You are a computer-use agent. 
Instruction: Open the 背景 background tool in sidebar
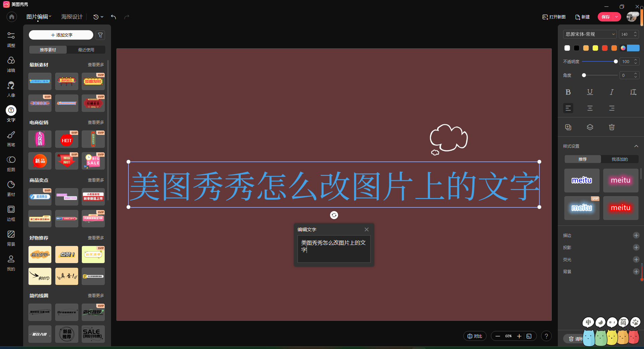pyautogui.click(x=11, y=238)
